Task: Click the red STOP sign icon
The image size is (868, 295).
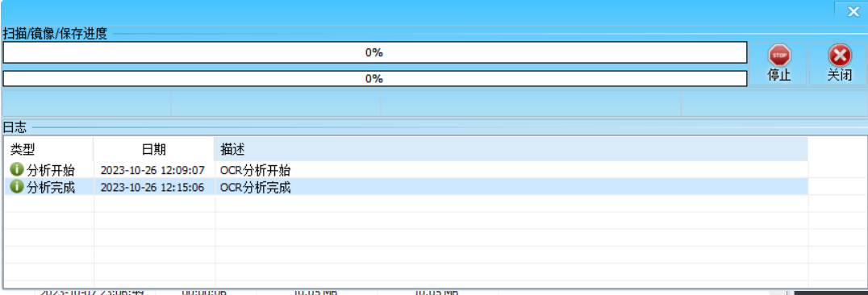Action: (779, 56)
